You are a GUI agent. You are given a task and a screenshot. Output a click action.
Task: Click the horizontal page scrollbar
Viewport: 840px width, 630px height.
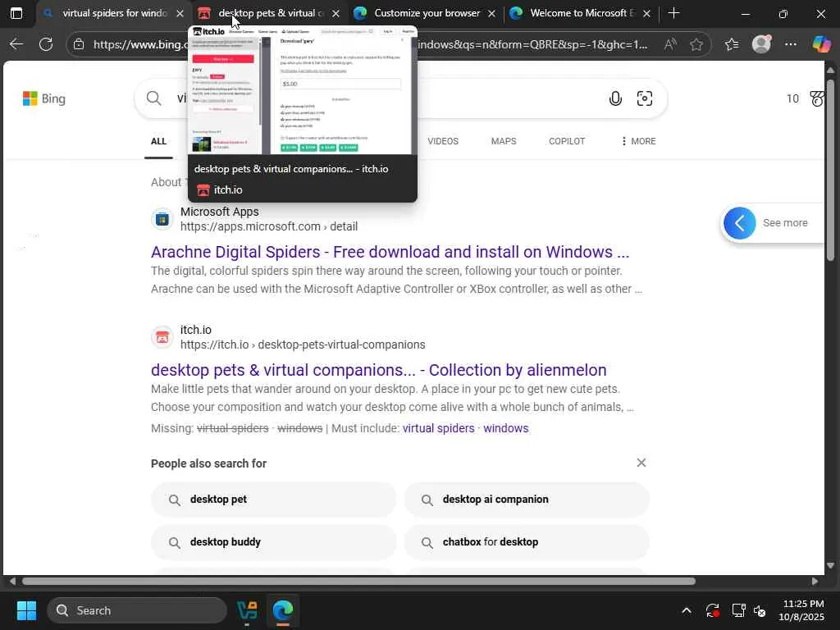[x=358, y=582]
